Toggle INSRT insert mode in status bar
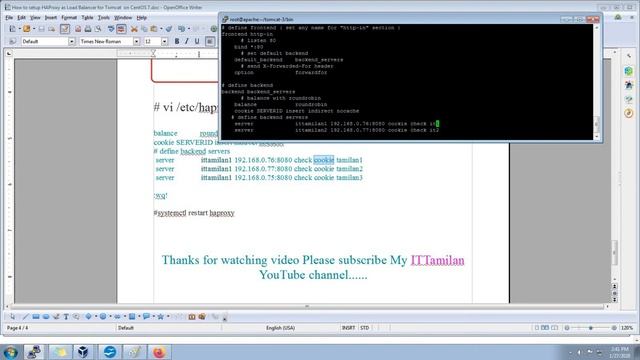The width and height of the screenshot is (640, 360). [348, 328]
